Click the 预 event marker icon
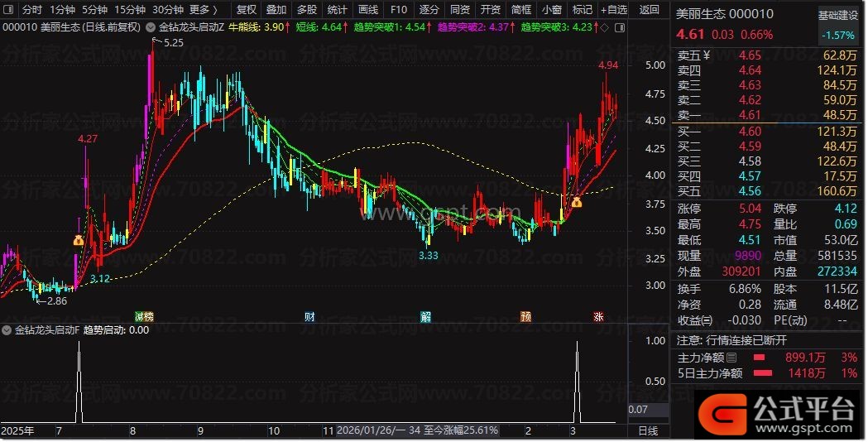Screen dimensions: 868x442 526,316
